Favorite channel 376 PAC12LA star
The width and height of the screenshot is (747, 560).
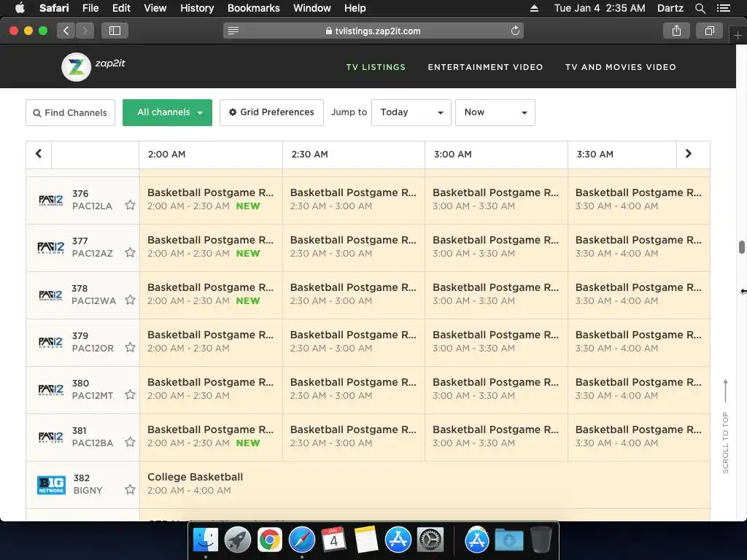(130, 205)
